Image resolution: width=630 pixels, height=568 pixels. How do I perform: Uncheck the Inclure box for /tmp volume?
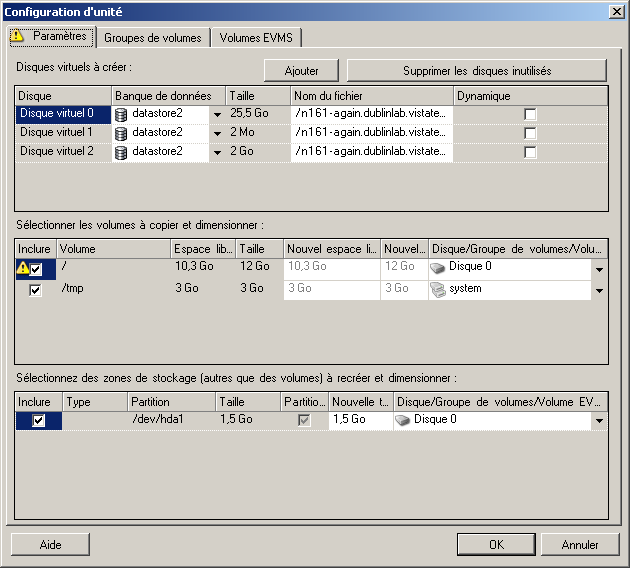[36, 290]
